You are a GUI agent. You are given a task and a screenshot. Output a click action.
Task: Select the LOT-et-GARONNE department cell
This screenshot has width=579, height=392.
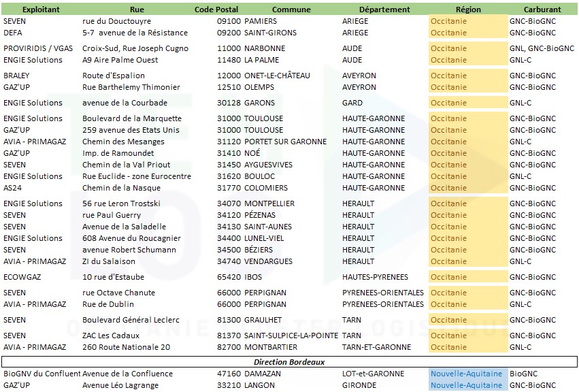373,374
